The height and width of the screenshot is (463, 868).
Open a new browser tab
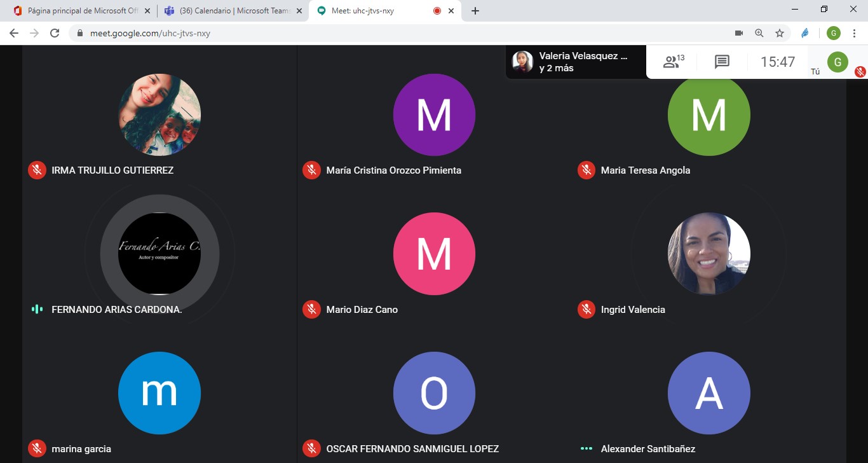point(475,11)
